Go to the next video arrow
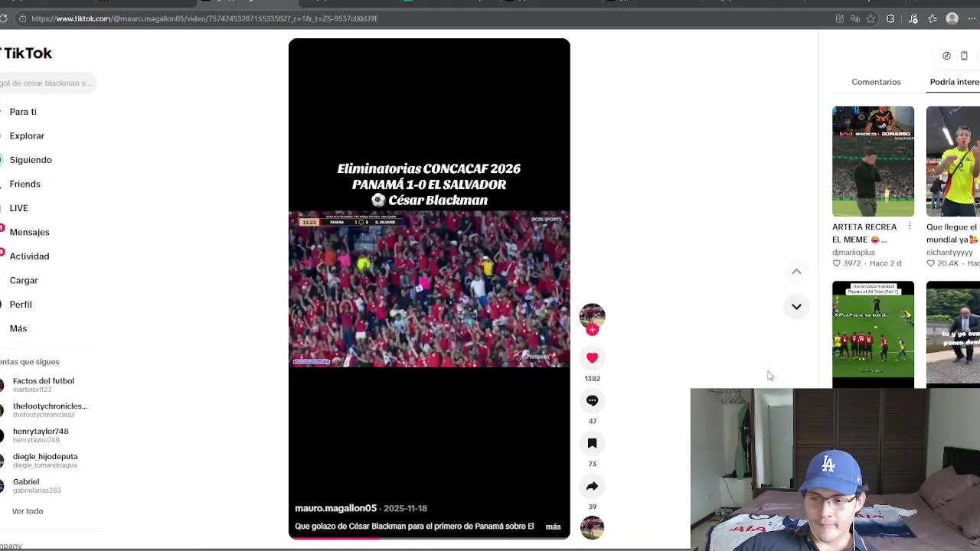 (796, 306)
